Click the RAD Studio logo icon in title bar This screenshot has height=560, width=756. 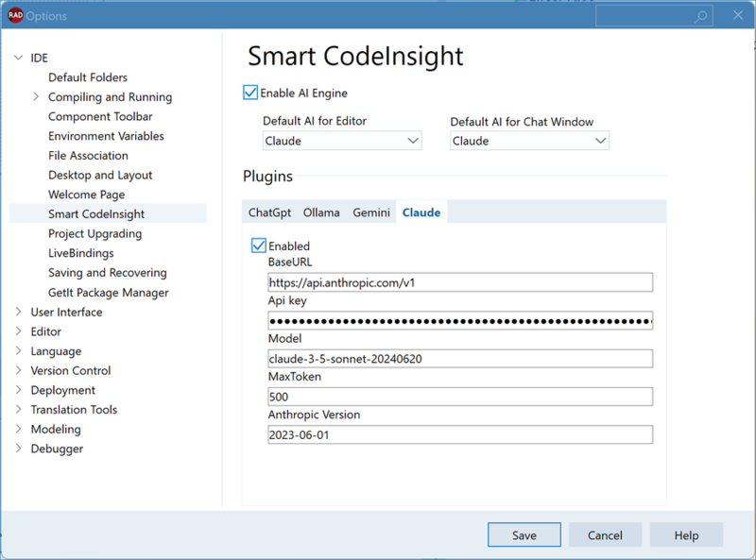15,15
